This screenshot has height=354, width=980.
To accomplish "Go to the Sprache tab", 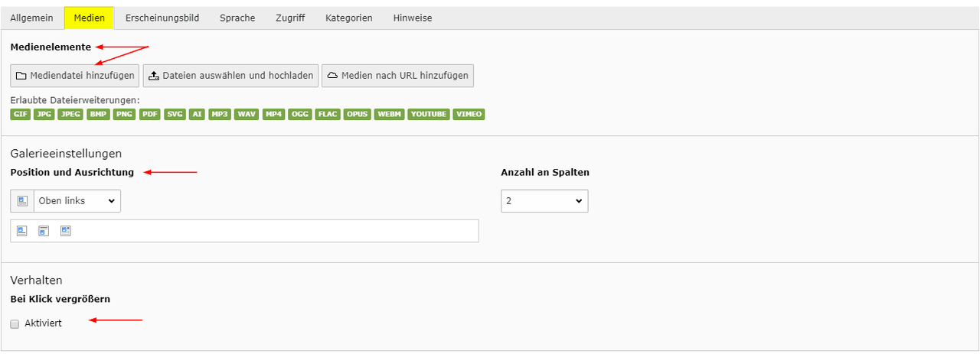I will (237, 18).
